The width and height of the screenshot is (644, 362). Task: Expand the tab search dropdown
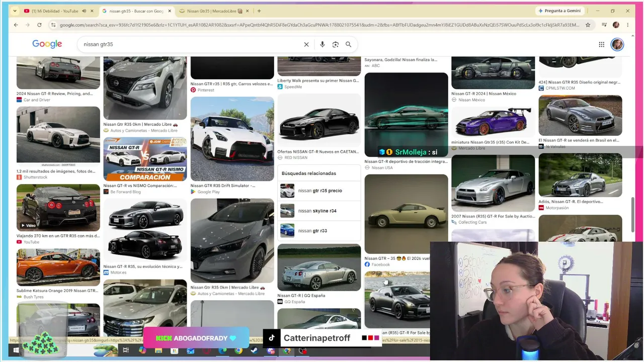click(x=15, y=11)
